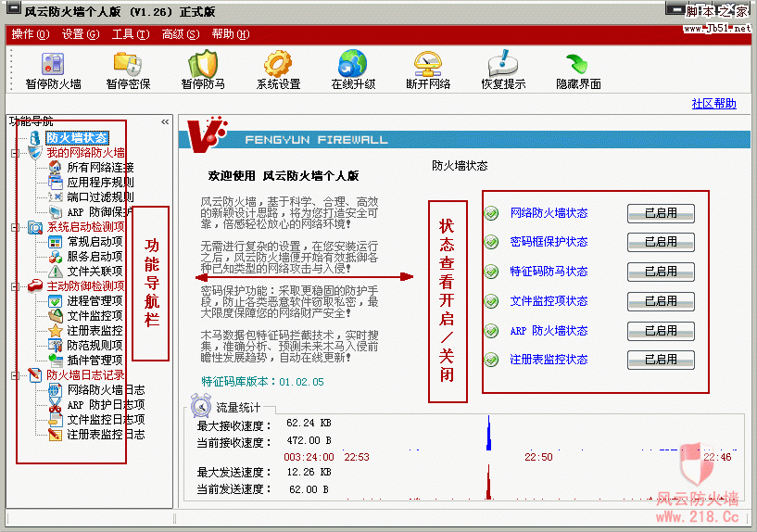Click the 003:24:00 timer text

309,457
